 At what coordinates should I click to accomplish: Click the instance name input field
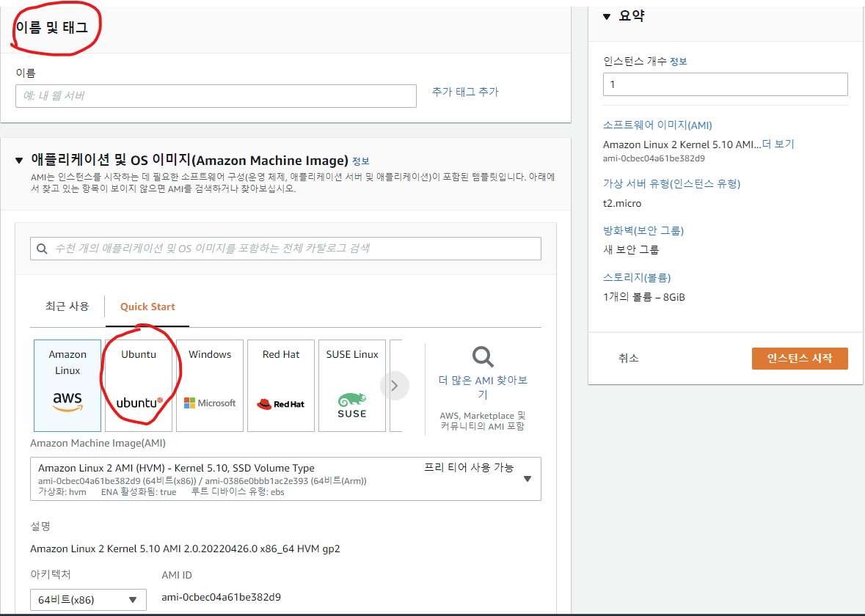tap(216, 96)
